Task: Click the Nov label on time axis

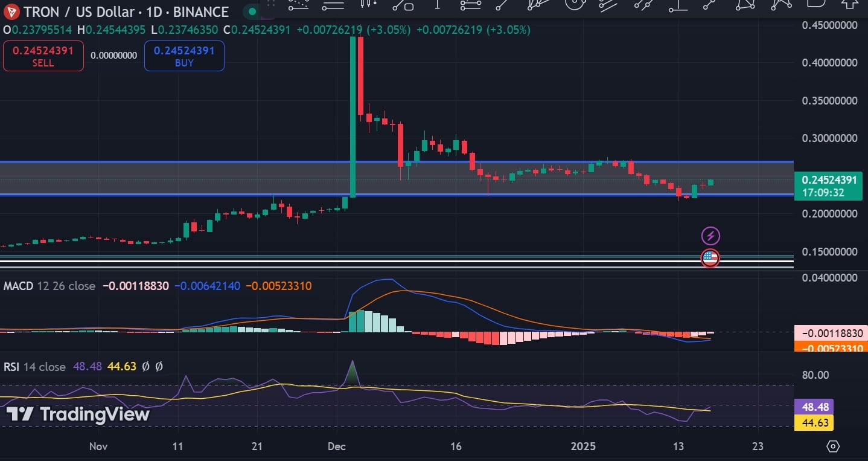Action: [98, 446]
